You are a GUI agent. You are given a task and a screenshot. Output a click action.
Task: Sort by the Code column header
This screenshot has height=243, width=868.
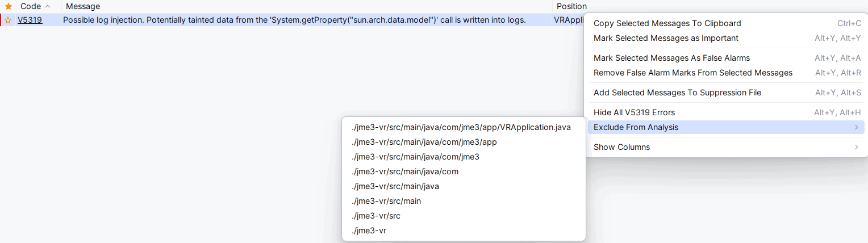point(31,6)
